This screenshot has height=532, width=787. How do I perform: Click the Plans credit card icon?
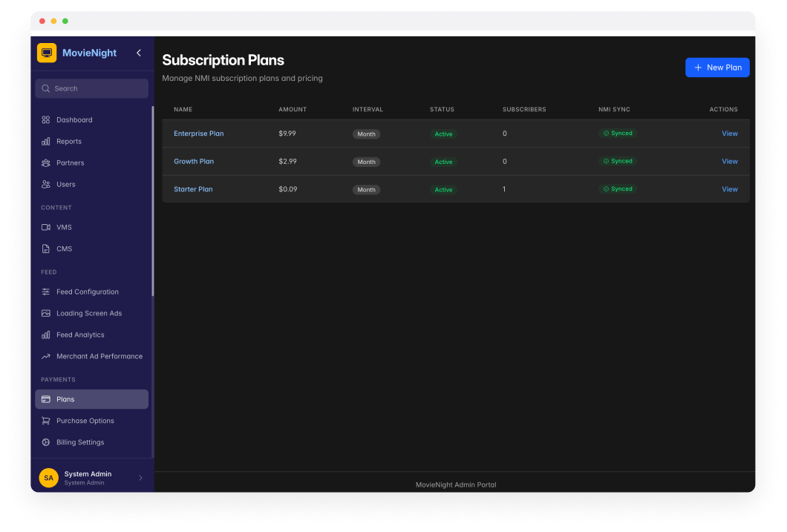46,399
